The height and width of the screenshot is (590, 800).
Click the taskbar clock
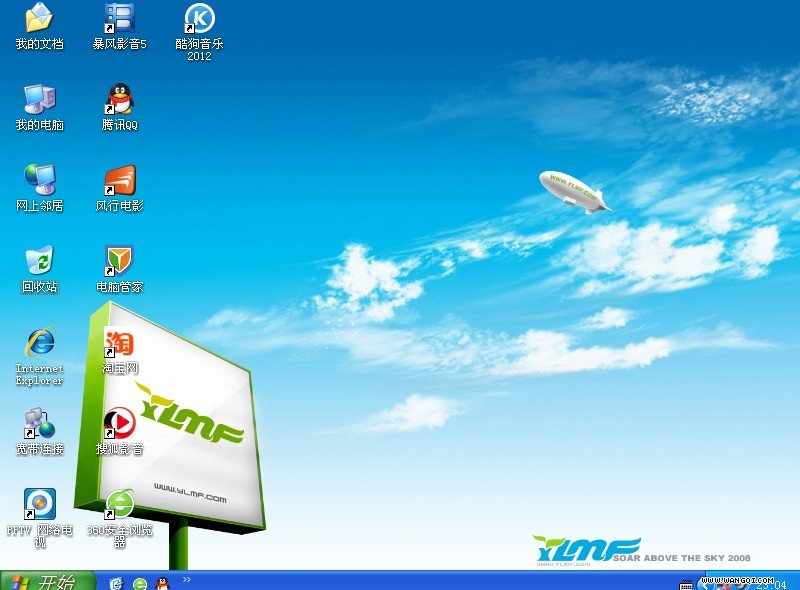771,585
